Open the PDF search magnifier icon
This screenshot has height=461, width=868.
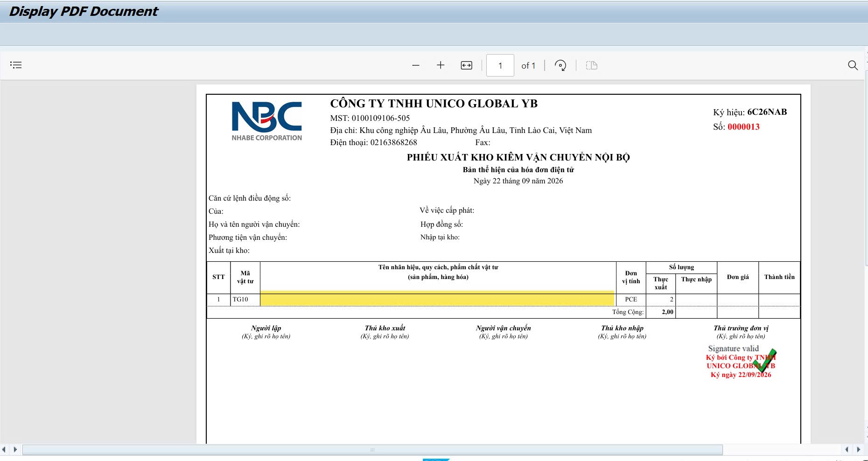(853, 65)
